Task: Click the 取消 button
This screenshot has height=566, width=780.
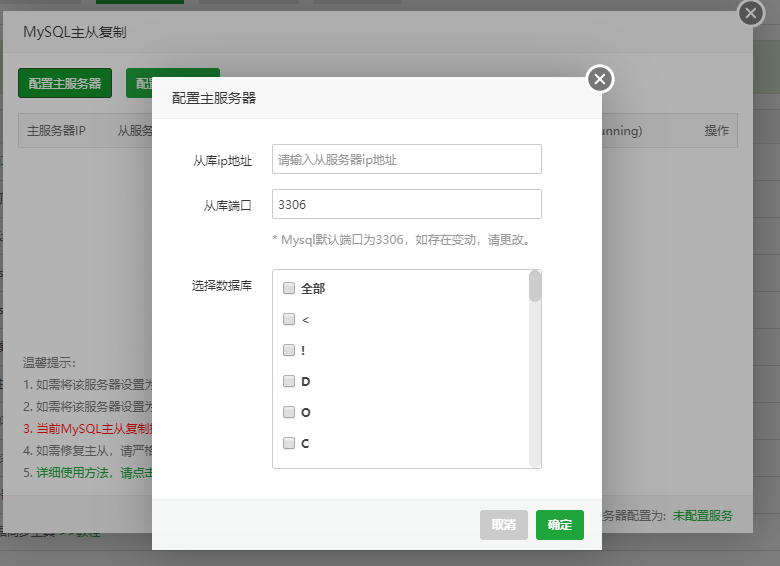Action: (x=503, y=525)
